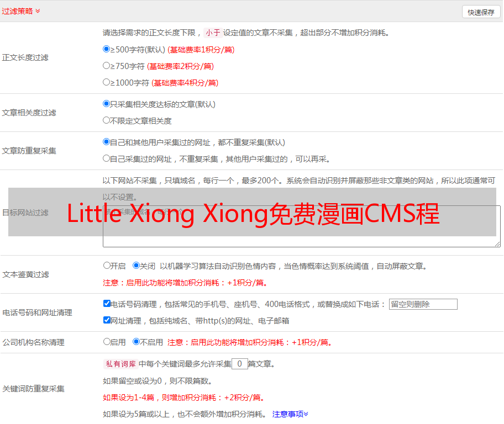Click the 文章防重复采集 row label
The image size is (504, 424).
point(29,151)
